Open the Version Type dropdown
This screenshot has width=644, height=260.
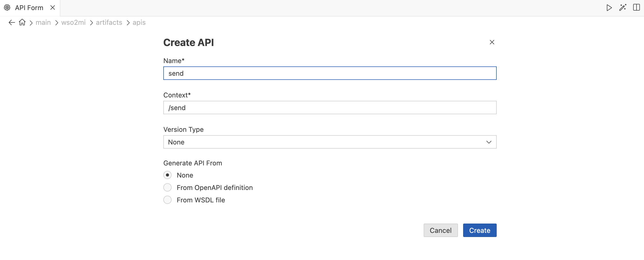(x=330, y=142)
